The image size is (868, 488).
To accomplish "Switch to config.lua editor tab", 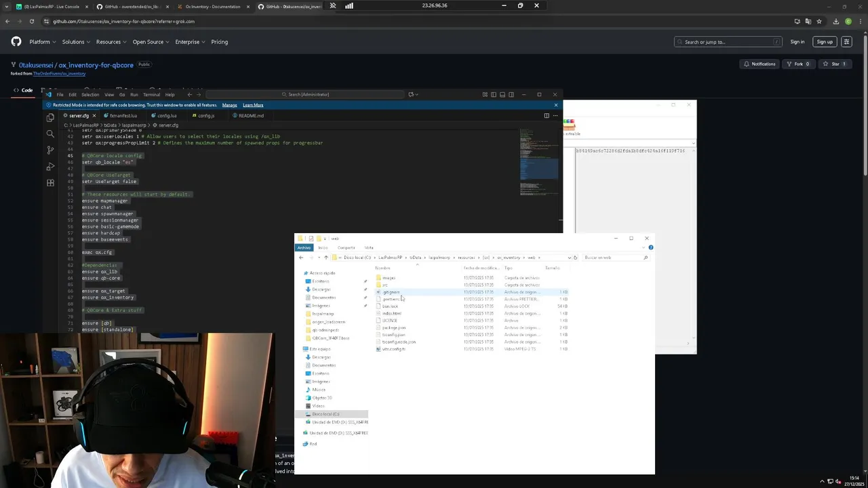I will pos(166,115).
